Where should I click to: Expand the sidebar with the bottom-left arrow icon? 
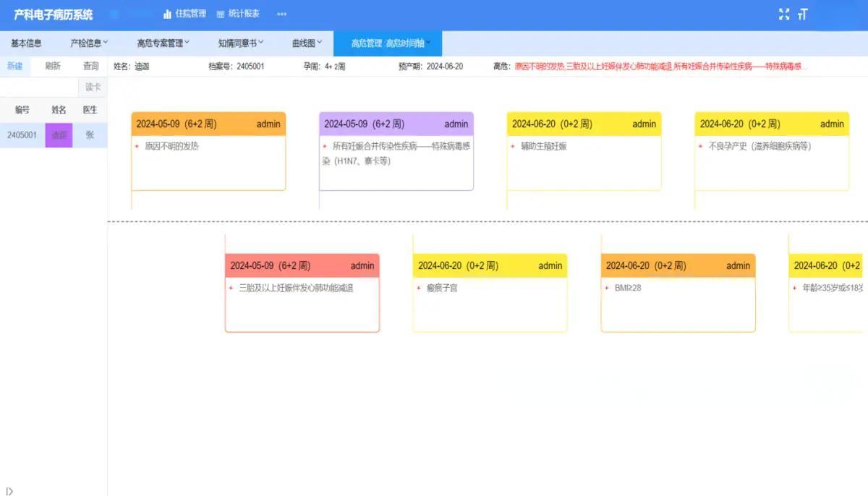point(9,491)
